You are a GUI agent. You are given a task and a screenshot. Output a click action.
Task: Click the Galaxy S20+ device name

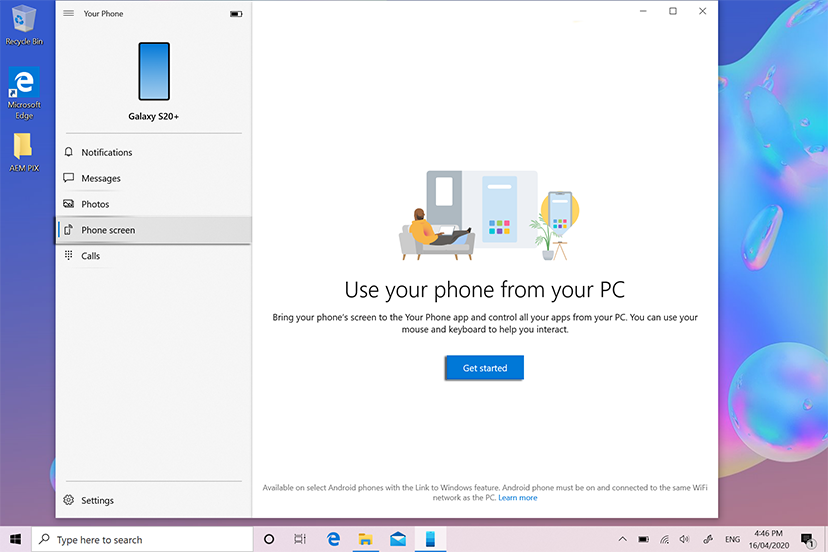coord(154,116)
